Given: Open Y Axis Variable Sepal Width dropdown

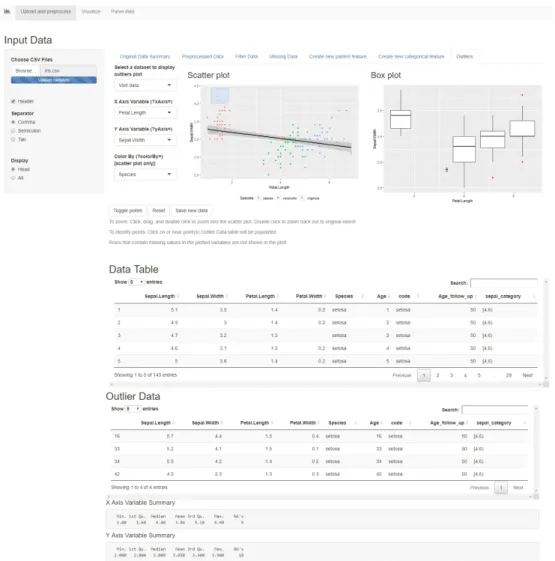Looking at the screenshot, I should [x=145, y=140].
